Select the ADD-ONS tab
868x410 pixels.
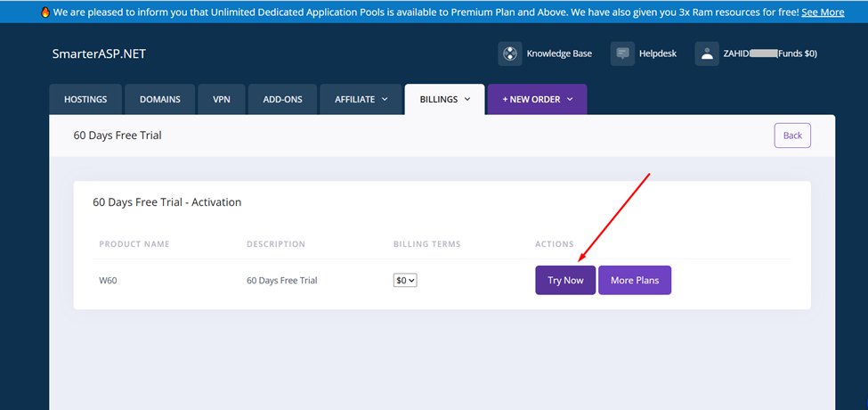pos(283,100)
